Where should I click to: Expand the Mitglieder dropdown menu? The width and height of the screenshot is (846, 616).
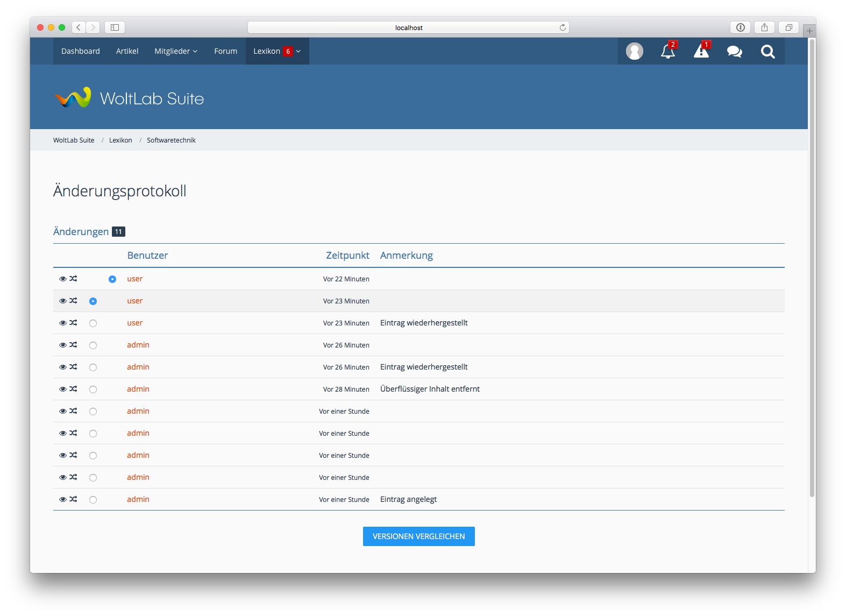click(176, 51)
